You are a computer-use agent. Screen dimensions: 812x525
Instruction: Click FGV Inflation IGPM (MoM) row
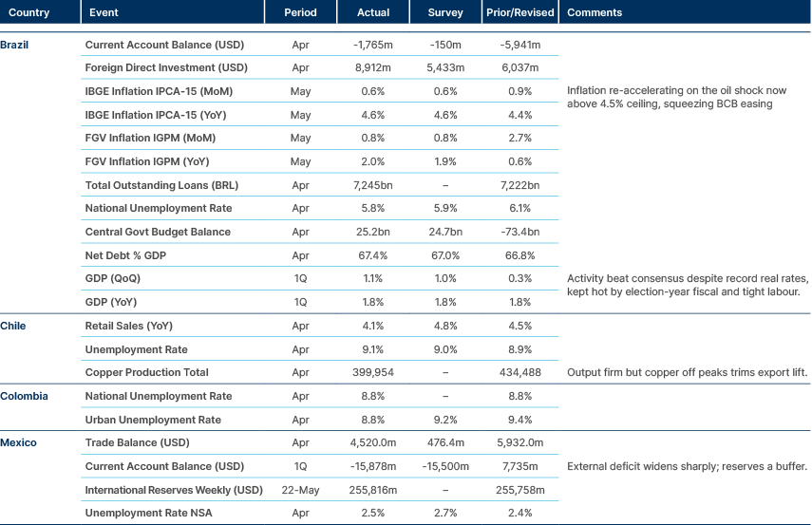coord(319,138)
